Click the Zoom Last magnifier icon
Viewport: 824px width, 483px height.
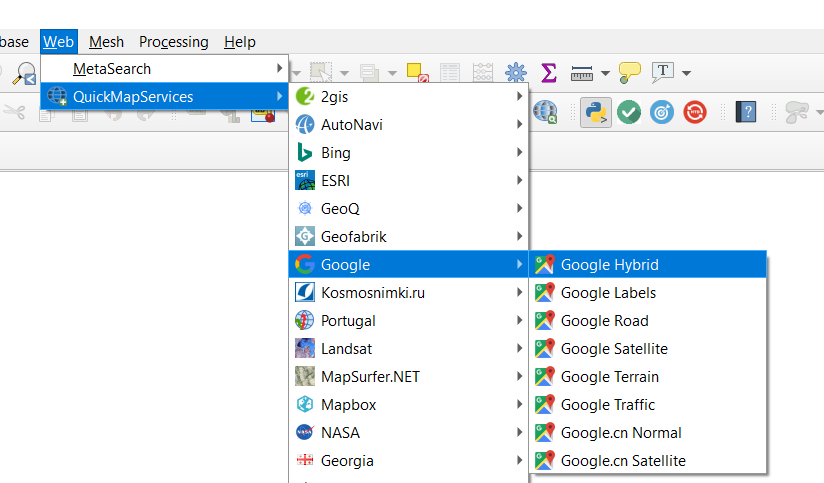pyautogui.click(x=25, y=73)
